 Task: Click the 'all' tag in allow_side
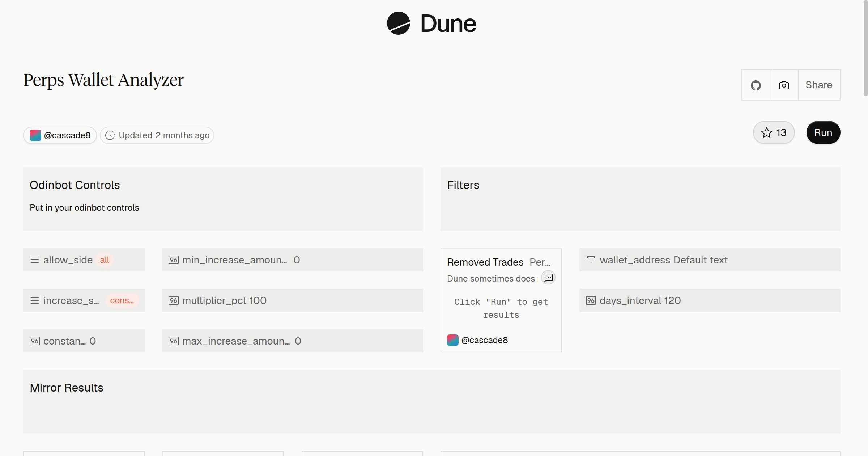point(105,260)
